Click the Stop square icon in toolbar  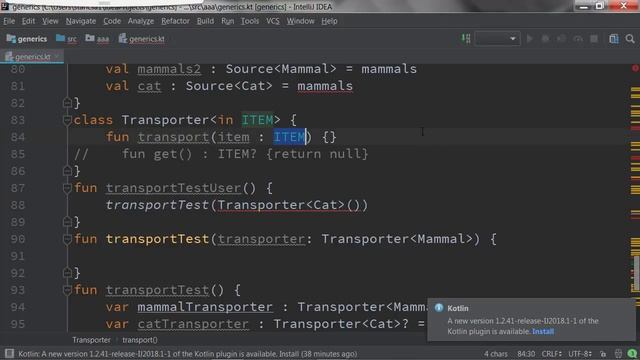594,39
